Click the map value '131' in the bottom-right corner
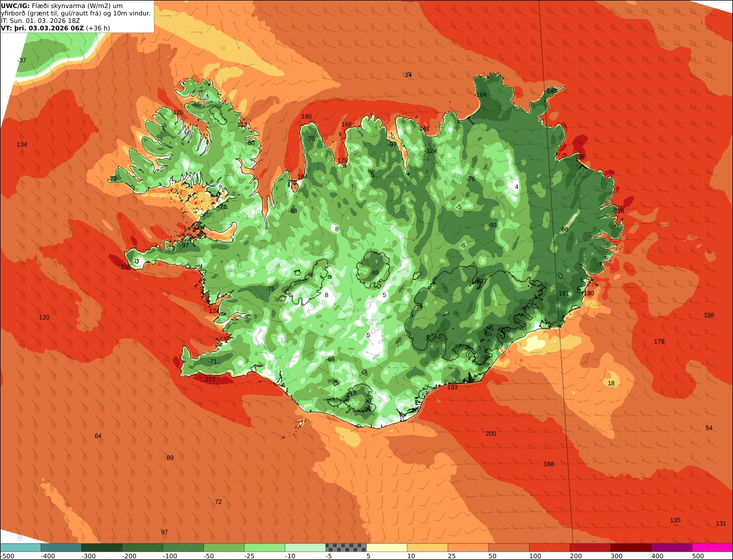Viewport: 733px width, 560px height. pyautogui.click(x=721, y=523)
